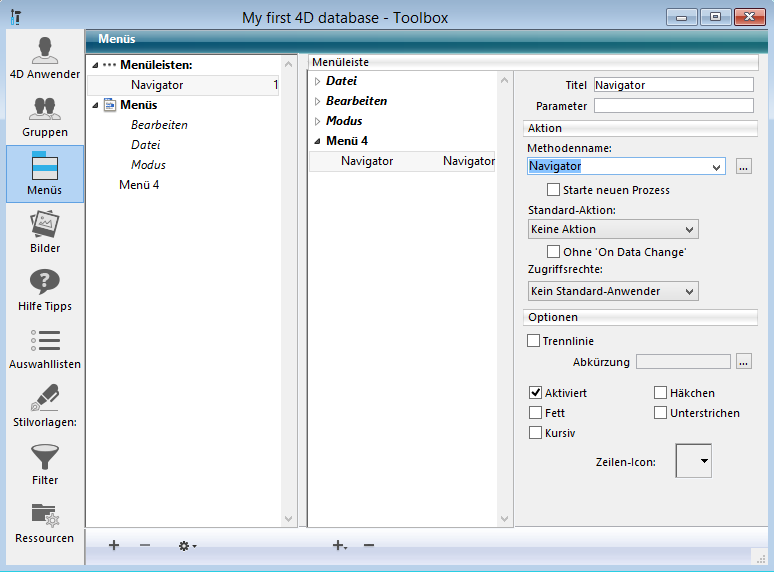Open the Zeilen-Icon picker

(694, 461)
